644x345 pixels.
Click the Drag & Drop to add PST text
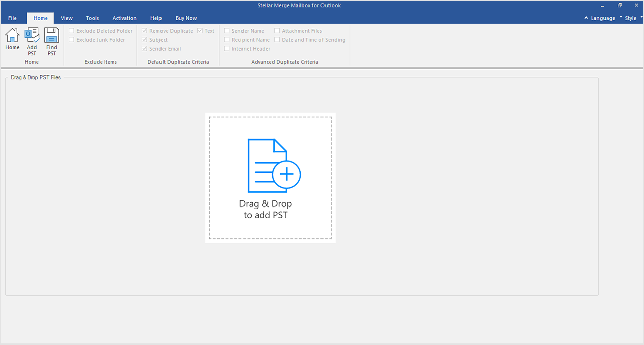266,210
